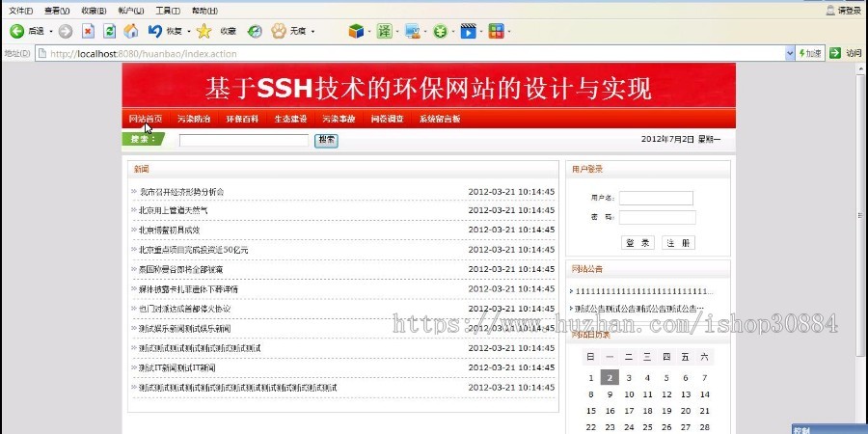
Task: Open the 收藏(B) menu
Action: [x=94, y=11]
